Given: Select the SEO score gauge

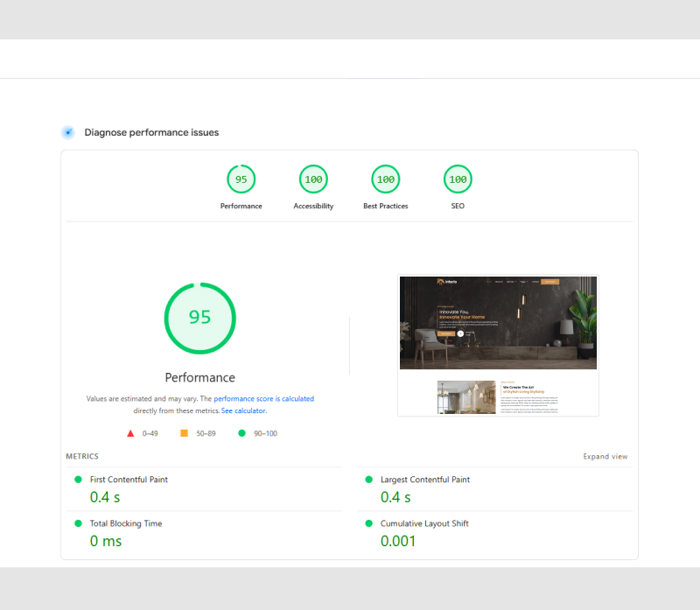Looking at the screenshot, I should (x=458, y=179).
